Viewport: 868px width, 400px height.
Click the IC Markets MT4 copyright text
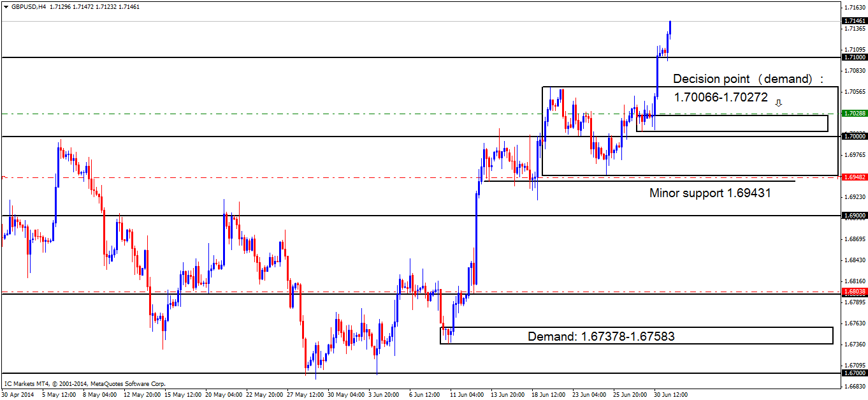pyautogui.click(x=85, y=384)
